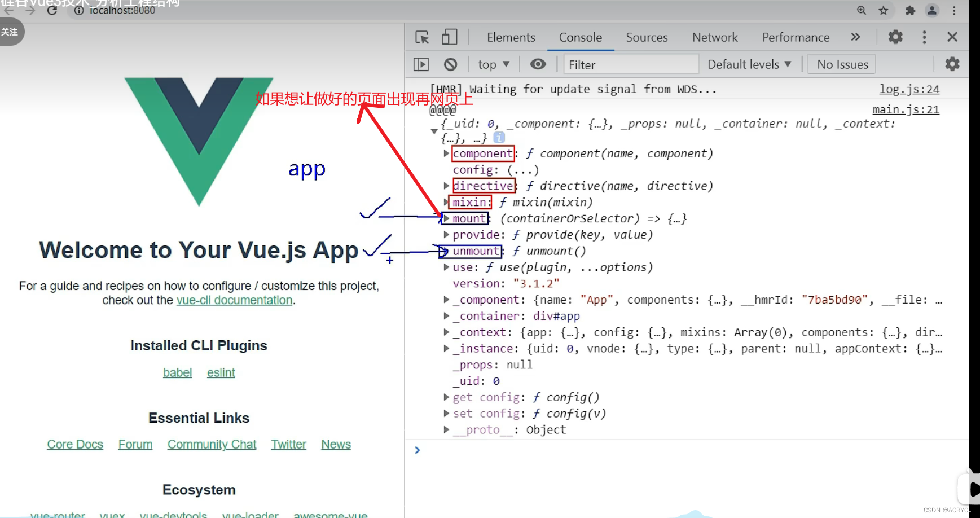Expand the use function property

tap(446, 267)
